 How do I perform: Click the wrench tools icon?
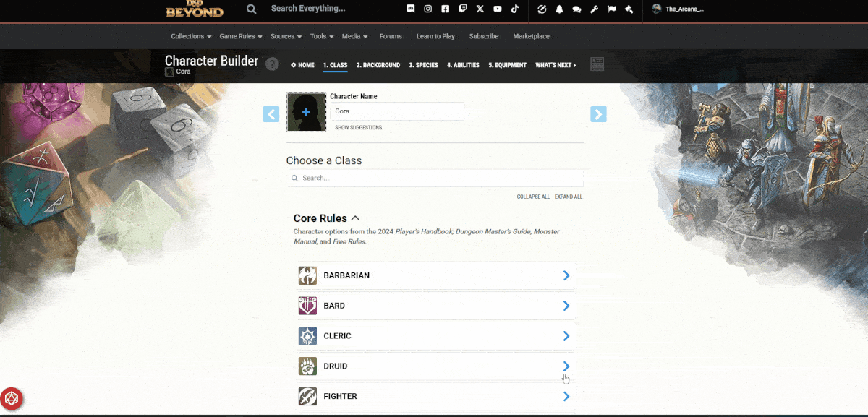point(594,9)
